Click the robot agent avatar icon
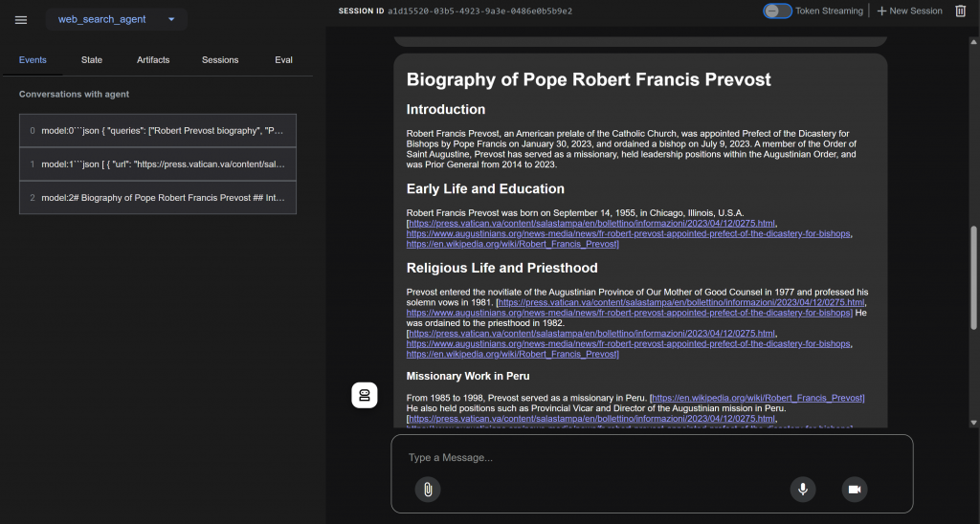The width and height of the screenshot is (980, 524). pyautogui.click(x=365, y=395)
